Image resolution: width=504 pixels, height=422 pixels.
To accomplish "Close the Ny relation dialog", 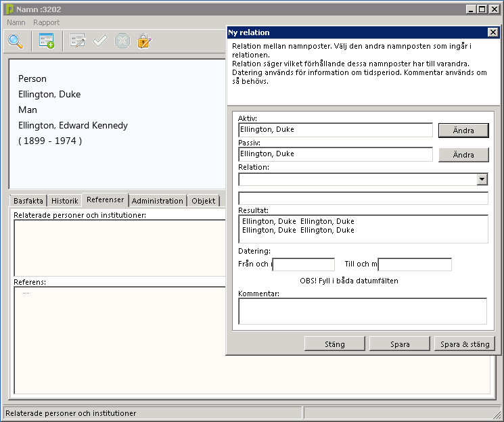I will click(x=492, y=32).
